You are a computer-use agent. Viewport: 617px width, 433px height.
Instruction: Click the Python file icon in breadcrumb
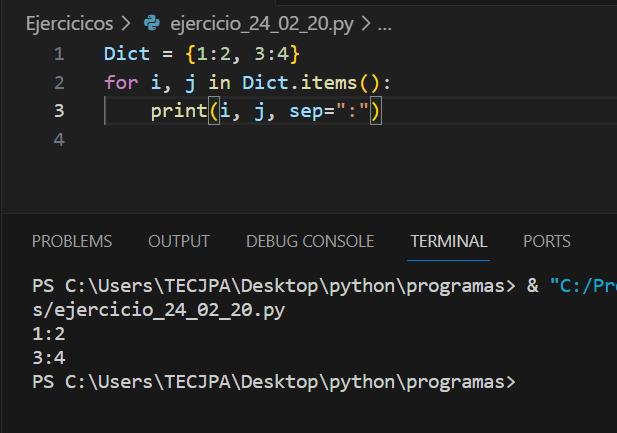click(x=152, y=23)
